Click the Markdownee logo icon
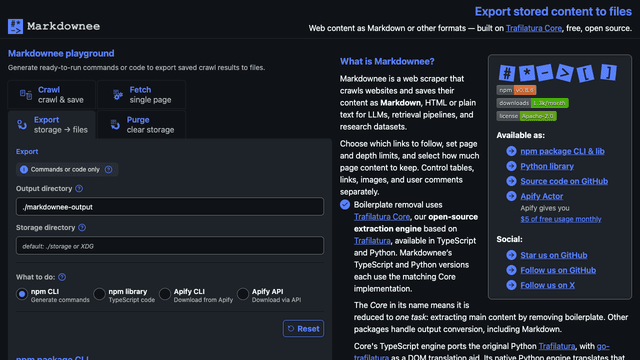 pyautogui.click(x=16, y=27)
